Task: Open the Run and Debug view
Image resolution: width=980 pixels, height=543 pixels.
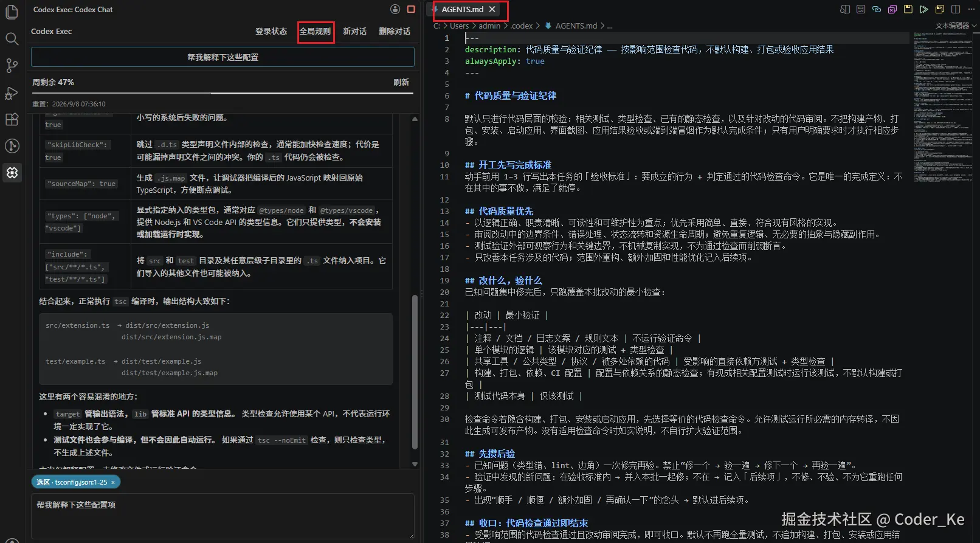Action: (x=12, y=92)
